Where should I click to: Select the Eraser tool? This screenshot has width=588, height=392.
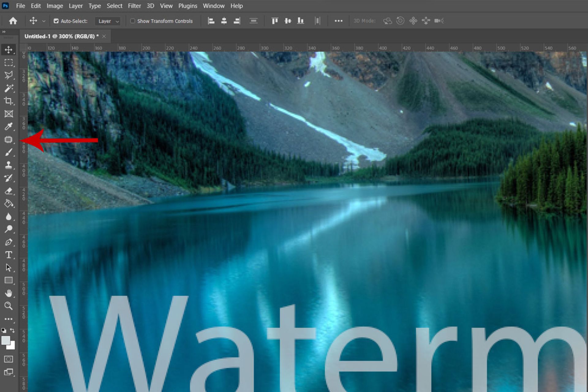[x=9, y=191]
